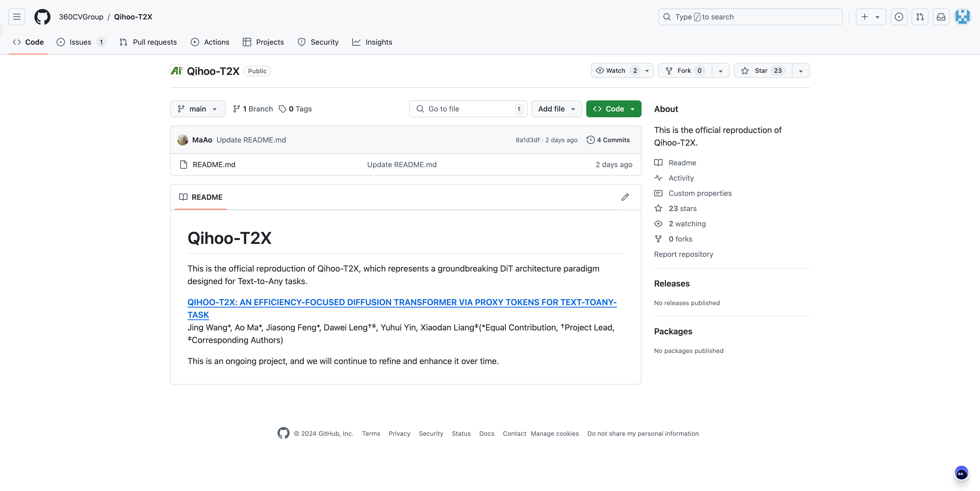The width and height of the screenshot is (980, 491).
Task: Click the repository avatar icon
Action: [176, 71]
